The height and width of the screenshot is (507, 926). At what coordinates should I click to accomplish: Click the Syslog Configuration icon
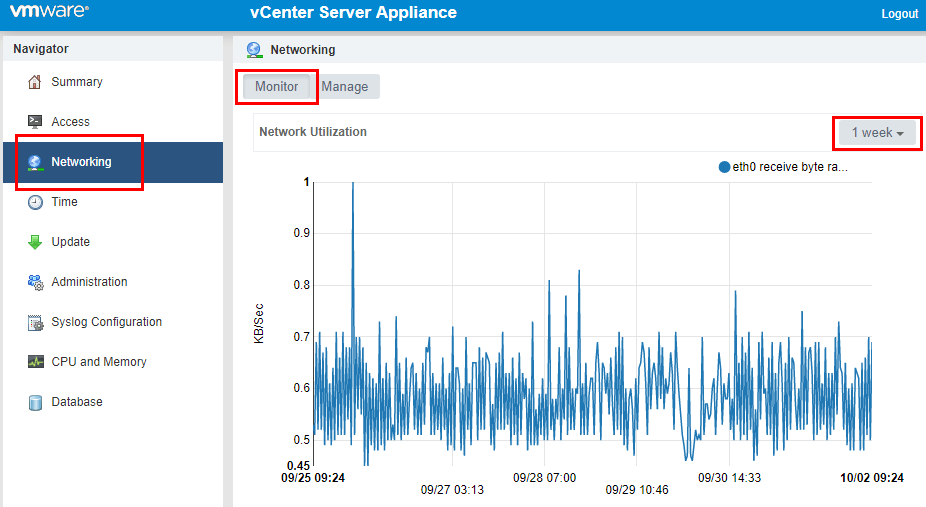[x=35, y=322]
